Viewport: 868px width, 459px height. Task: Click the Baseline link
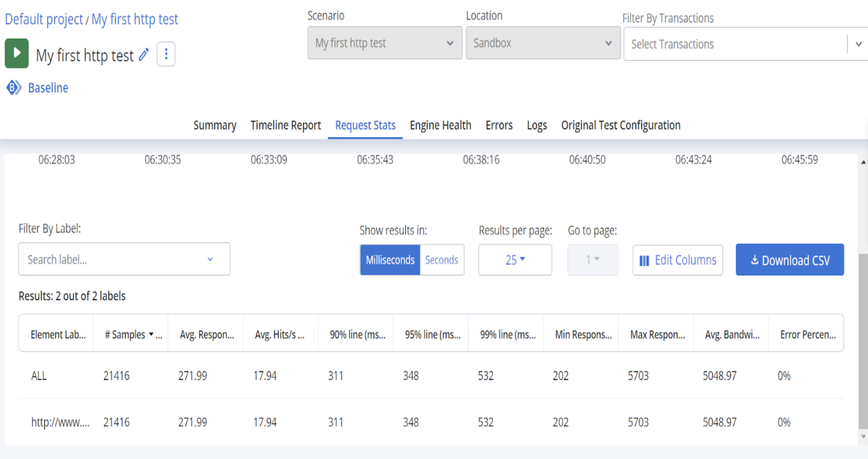pos(48,88)
